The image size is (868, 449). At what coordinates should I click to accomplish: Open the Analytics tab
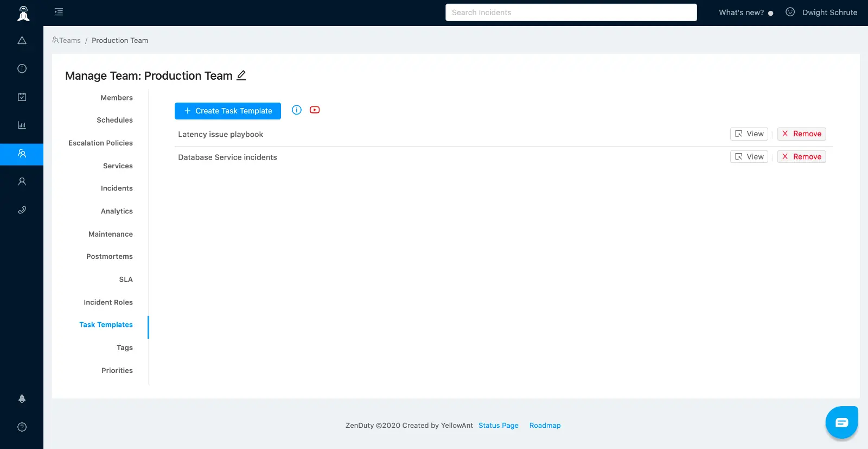coord(117,211)
